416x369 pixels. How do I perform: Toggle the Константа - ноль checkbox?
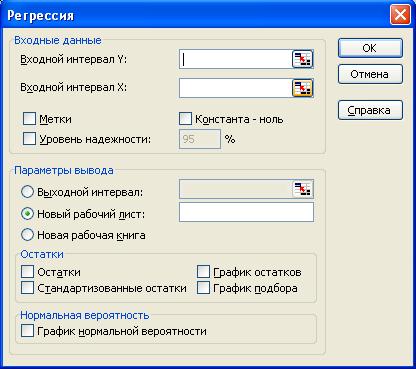[185, 119]
